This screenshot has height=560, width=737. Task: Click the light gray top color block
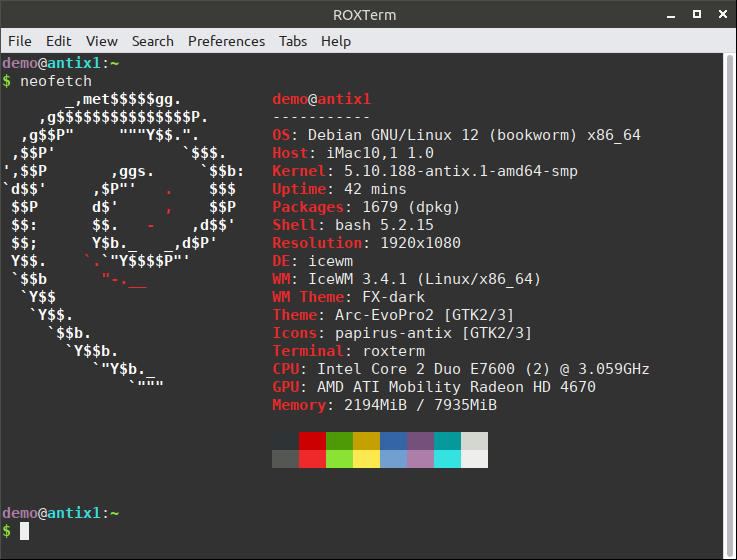coord(474,441)
